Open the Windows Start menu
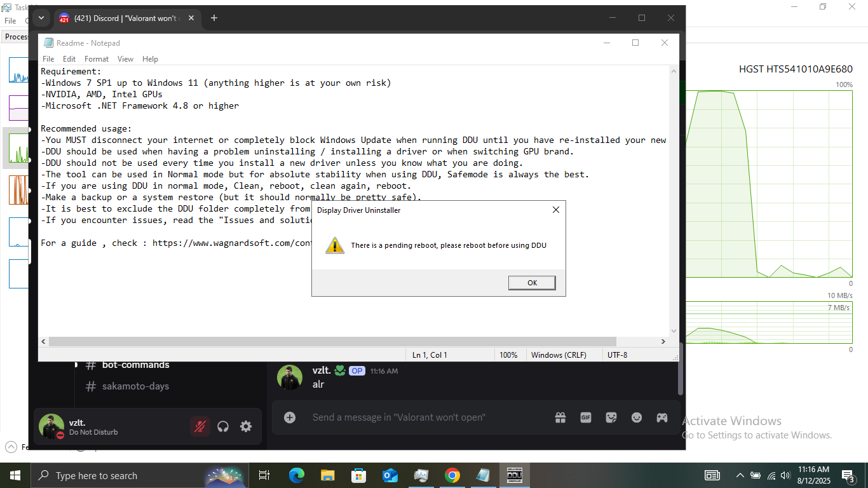The image size is (868, 488). click(15, 475)
